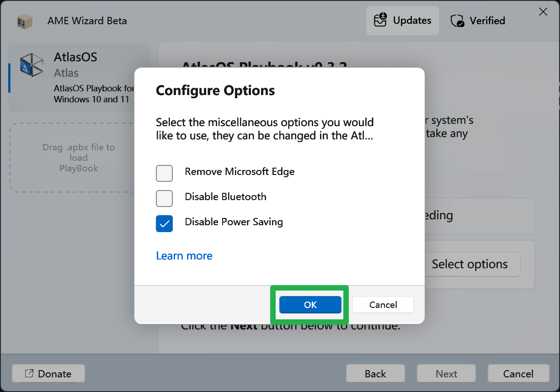Dismiss Configure Options dialog with Cancel
The image size is (560, 392).
coord(383,305)
